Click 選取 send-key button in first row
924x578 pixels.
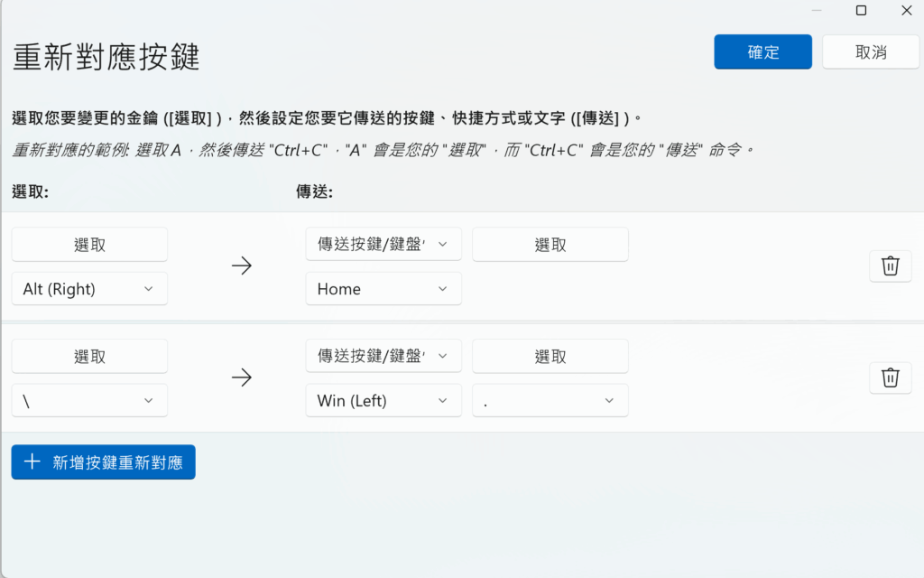(x=550, y=245)
